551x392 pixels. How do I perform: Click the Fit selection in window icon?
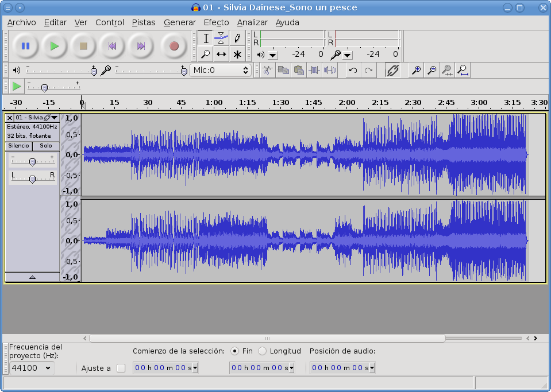click(x=448, y=70)
